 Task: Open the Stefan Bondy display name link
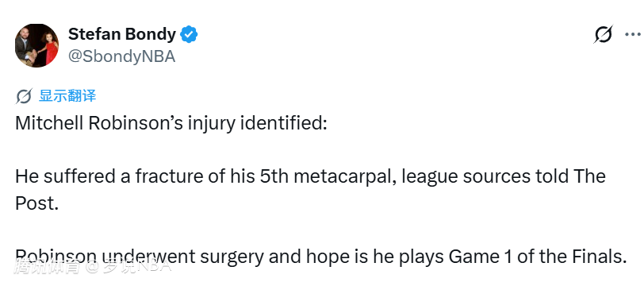tap(122, 35)
